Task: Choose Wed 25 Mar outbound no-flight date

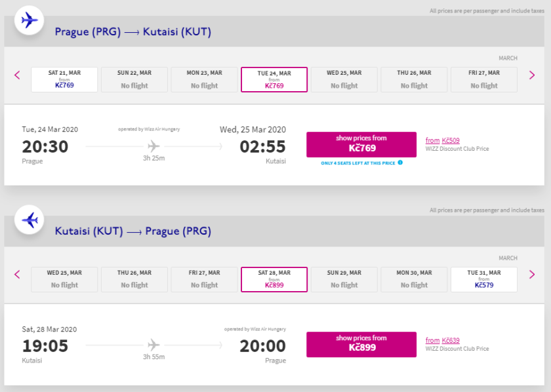Action: click(344, 79)
